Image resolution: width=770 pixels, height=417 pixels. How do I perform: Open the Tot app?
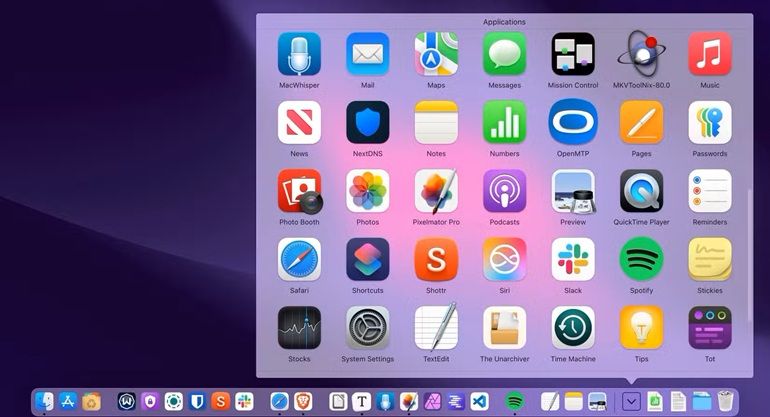[710, 328]
